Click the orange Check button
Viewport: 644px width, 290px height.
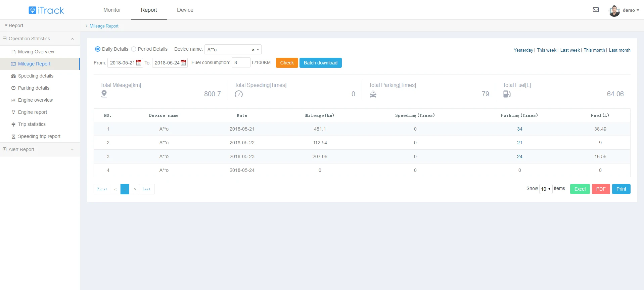point(287,63)
